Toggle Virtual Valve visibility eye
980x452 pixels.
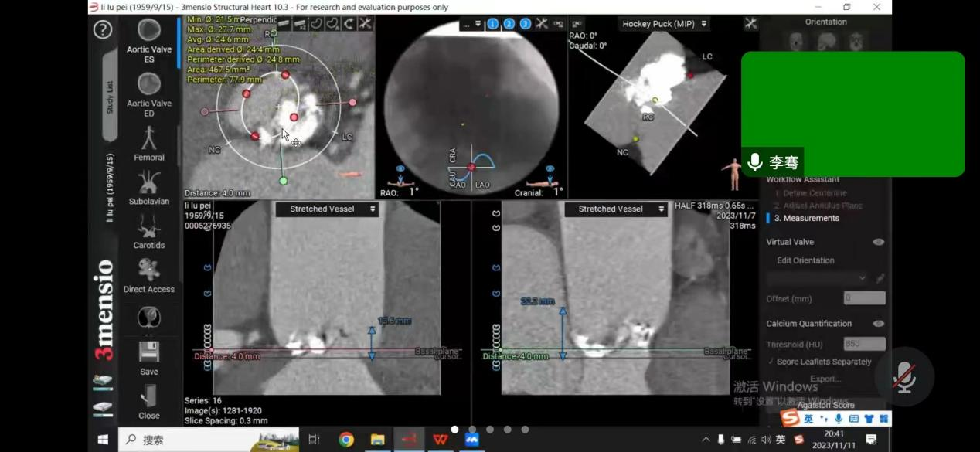pos(878,242)
